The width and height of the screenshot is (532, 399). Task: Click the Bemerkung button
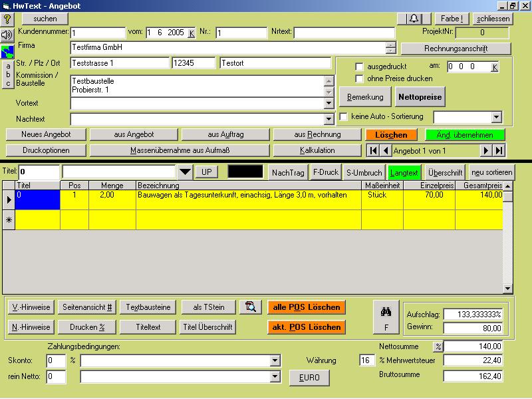point(365,97)
